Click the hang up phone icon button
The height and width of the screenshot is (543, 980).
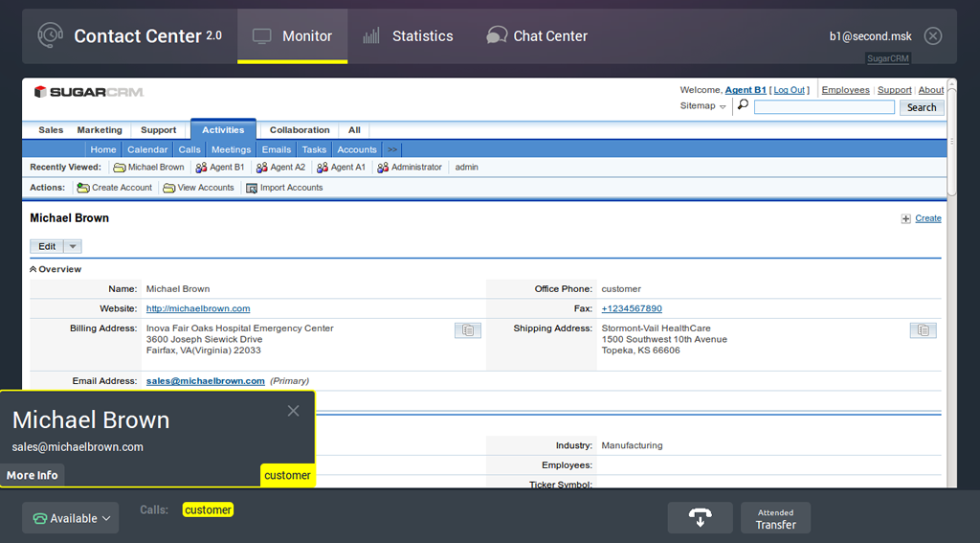tap(700, 517)
